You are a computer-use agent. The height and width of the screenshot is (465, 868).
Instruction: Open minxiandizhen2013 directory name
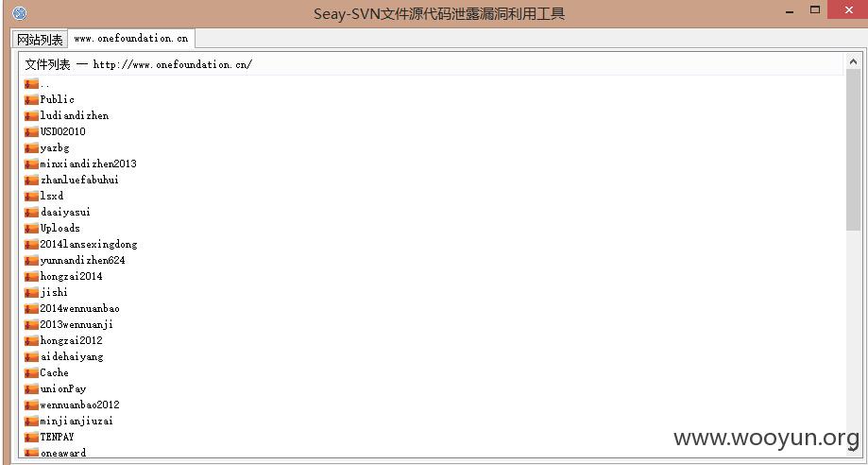coord(88,164)
